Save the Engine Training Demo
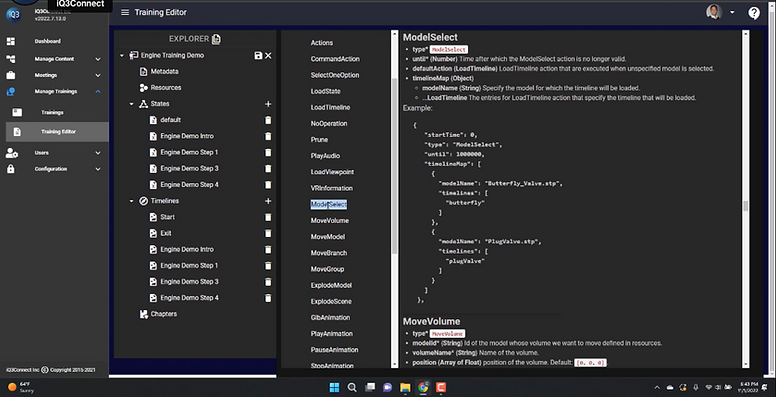The height and width of the screenshot is (397, 776). [x=258, y=55]
